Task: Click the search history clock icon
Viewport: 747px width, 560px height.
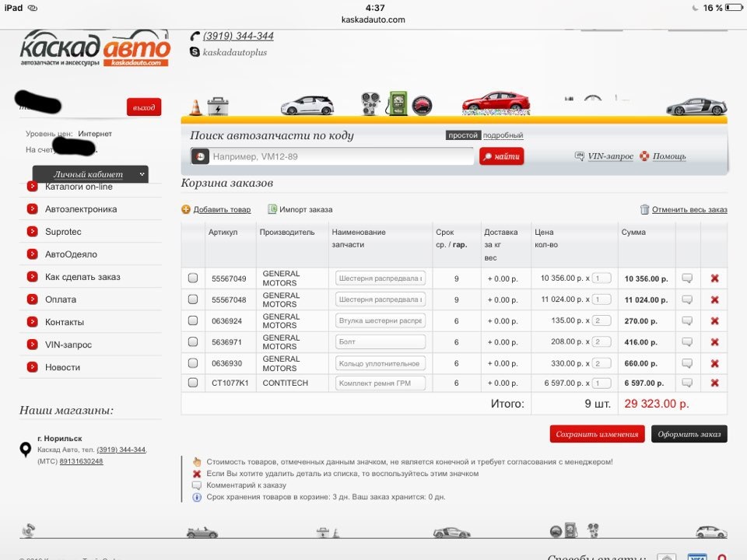Action: [201, 156]
